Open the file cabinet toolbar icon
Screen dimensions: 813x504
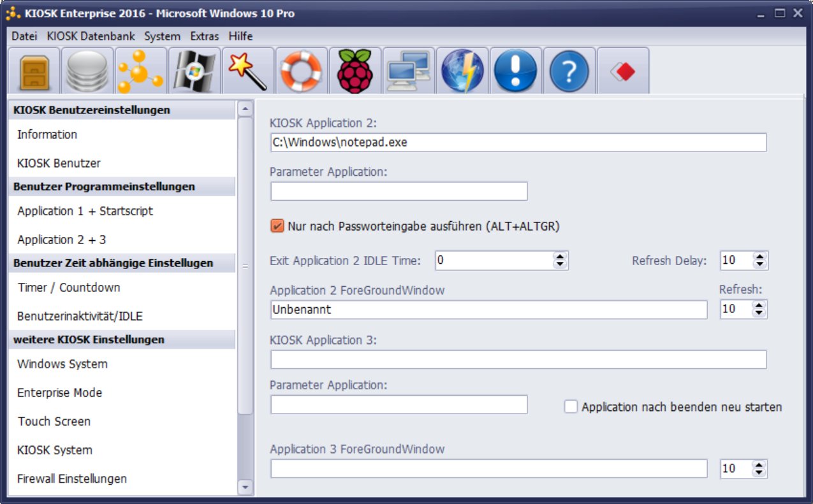point(34,71)
